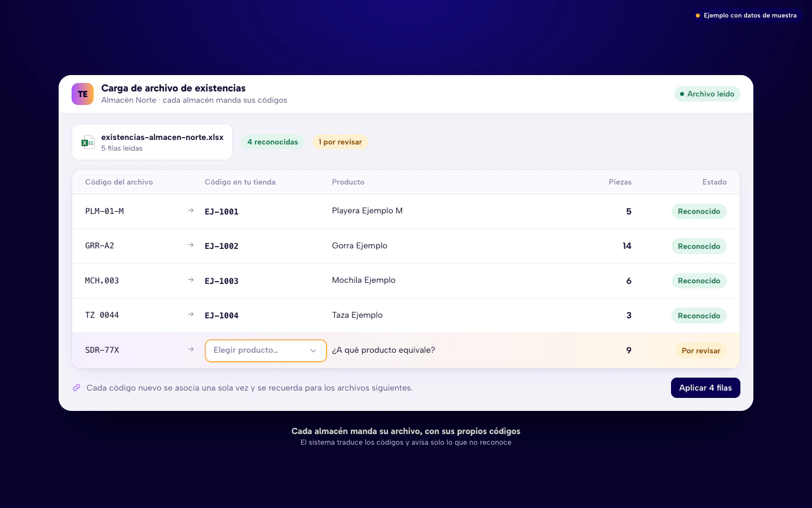Click the Excel file icon
Viewport: 812px width, 508px height.
[x=88, y=142]
